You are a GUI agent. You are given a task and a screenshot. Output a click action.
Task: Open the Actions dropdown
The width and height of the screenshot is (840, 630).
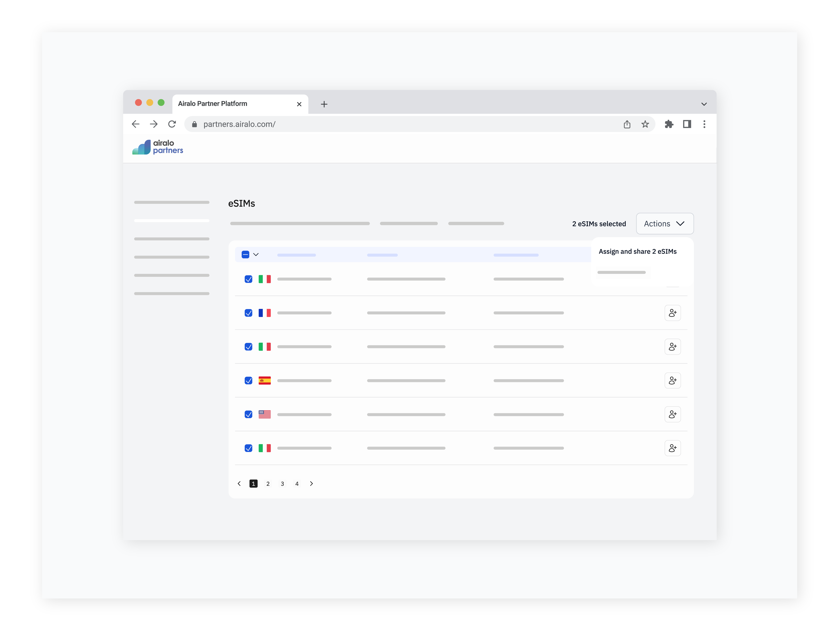[x=665, y=224]
